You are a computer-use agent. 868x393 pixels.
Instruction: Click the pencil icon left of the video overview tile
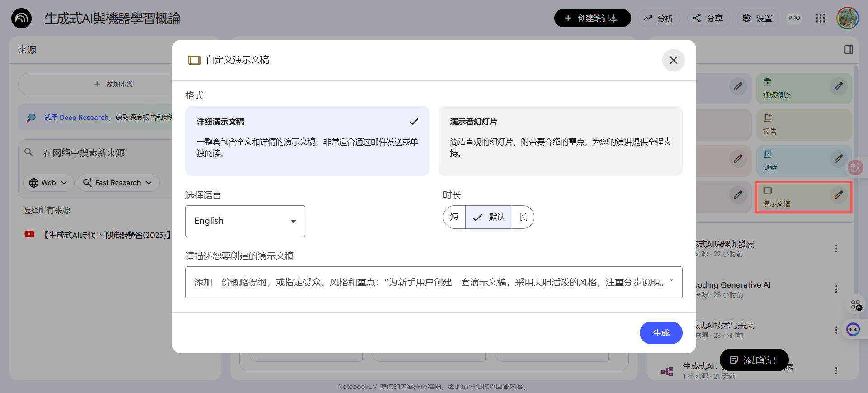click(x=738, y=86)
